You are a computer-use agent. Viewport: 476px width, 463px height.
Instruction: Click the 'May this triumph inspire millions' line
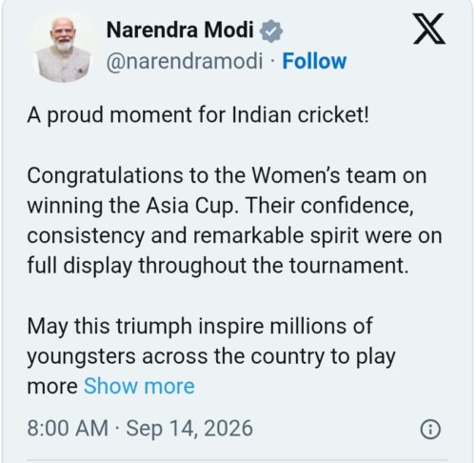pos(200,327)
